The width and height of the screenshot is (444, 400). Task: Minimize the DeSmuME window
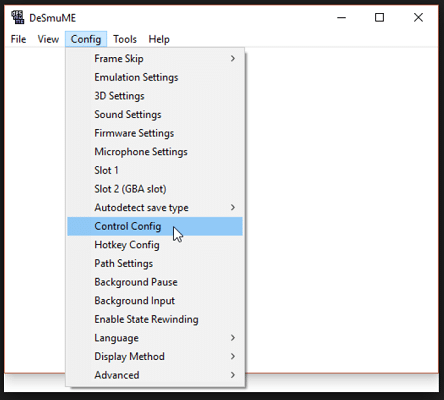342,17
